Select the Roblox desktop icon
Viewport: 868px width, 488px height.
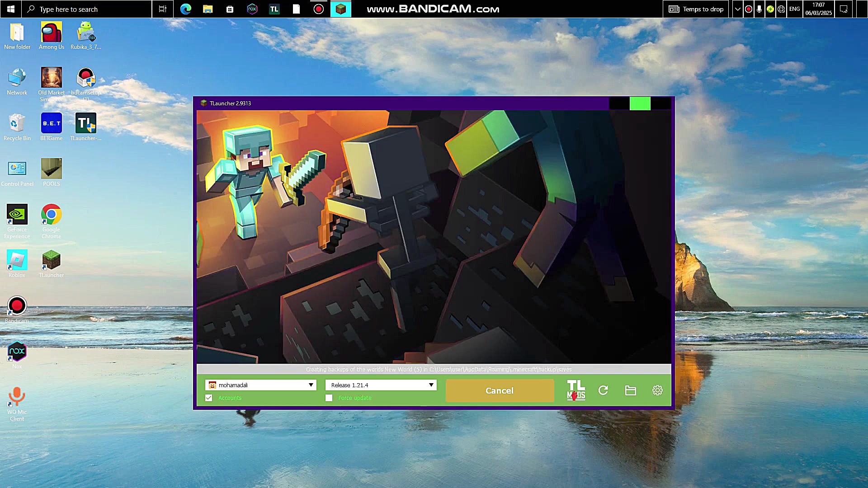coord(17,264)
